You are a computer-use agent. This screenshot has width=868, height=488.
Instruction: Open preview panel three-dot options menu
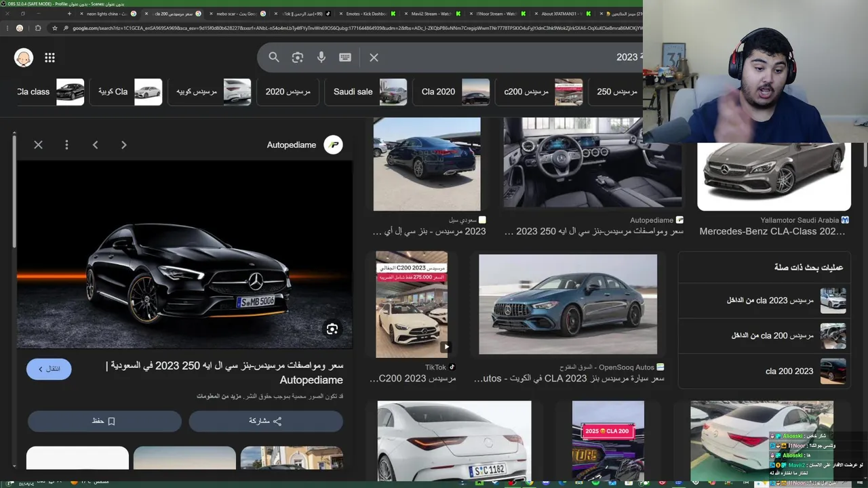(66, 144)
